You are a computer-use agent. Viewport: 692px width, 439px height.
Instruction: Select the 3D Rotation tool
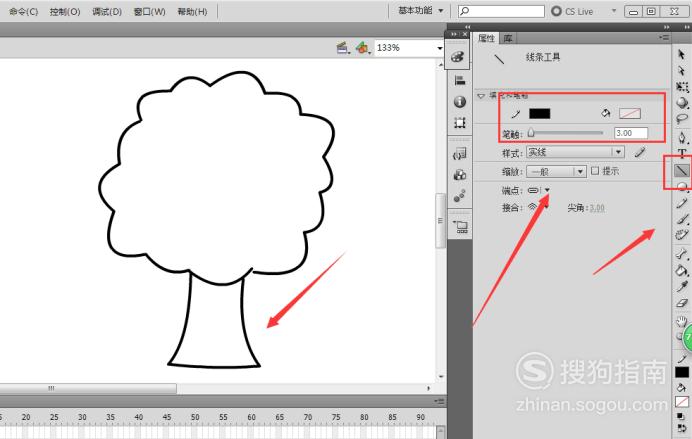682,103
